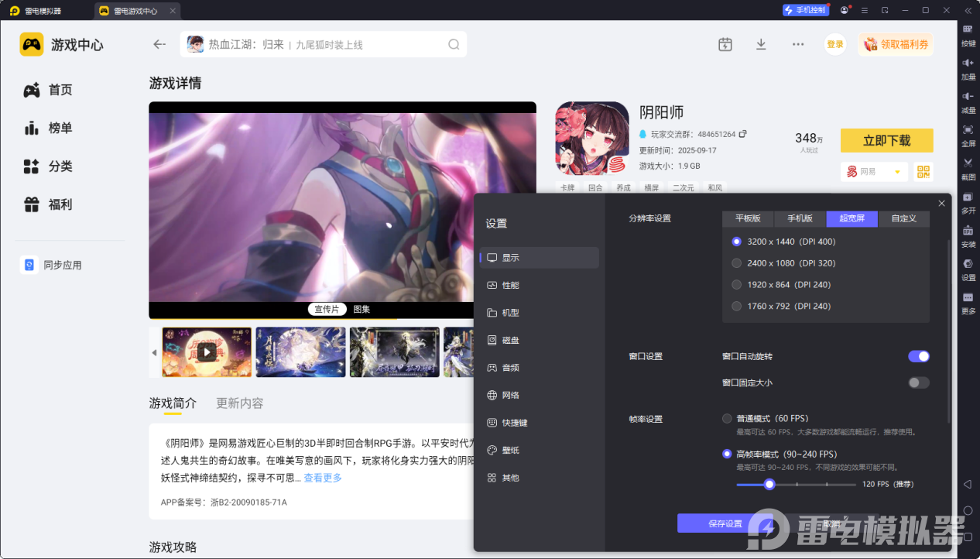Viewport: 980px width, 559px height.
Task: Click the QR code icon beside 网易
Action: (923, 172)
